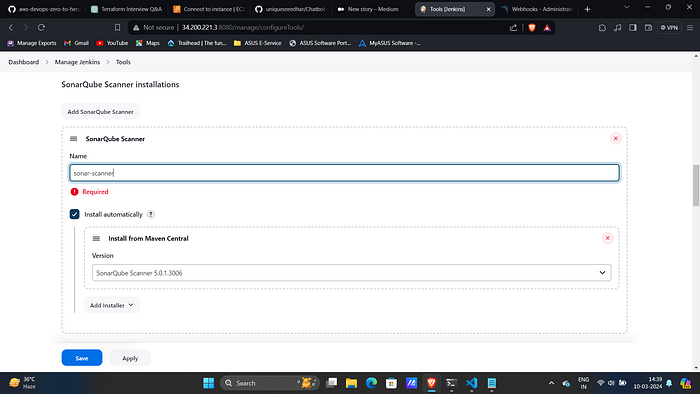This screenshot has height=394, width=700.
Task: Reload the current page
Action: (x=41, y=28)
